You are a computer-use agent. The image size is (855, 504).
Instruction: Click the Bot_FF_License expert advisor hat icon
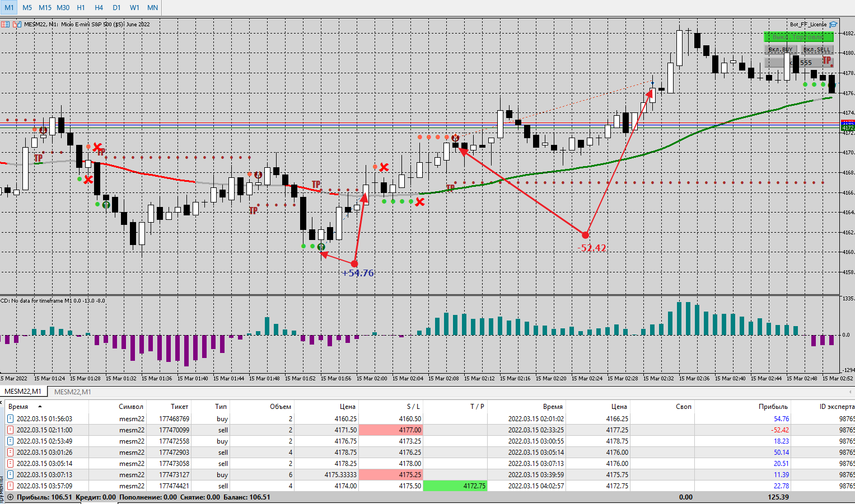pos(833,24)
